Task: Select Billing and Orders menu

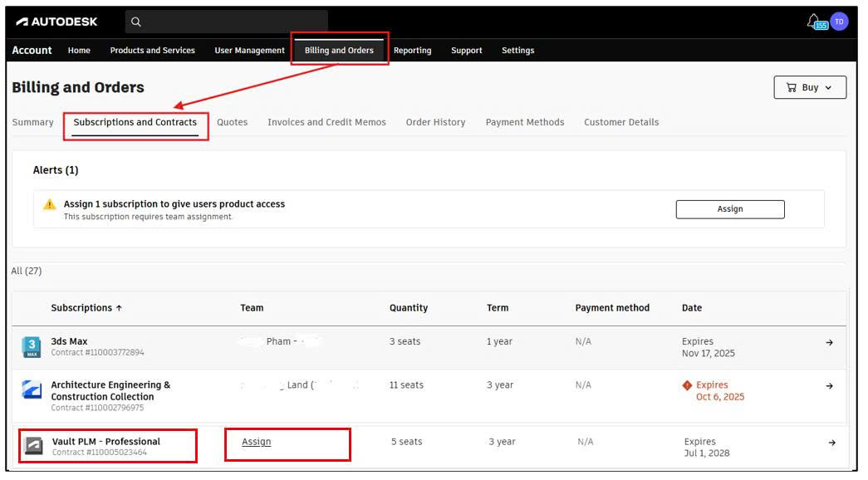Action: (339, 51)
